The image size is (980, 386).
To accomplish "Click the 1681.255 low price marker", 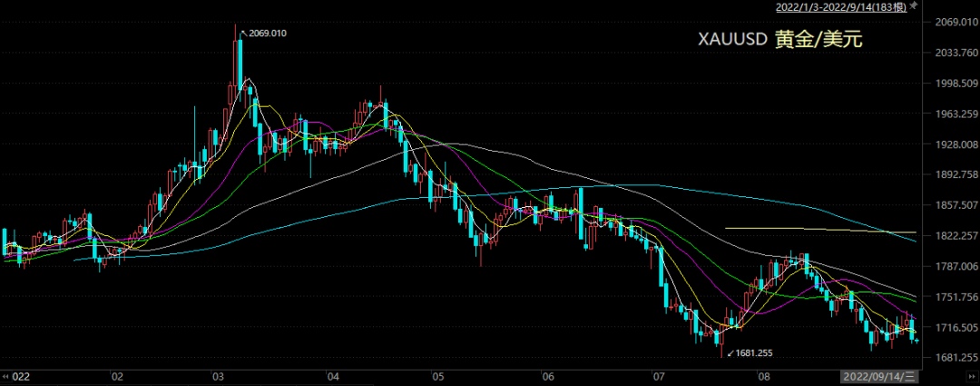I will coord(752,352).
